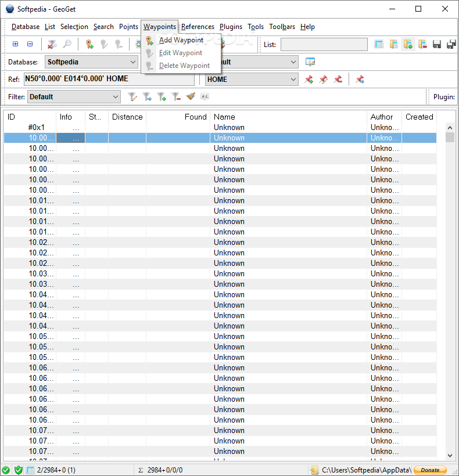Click the expand all (plus) toolbar icon
The image size is (459, 476).
[15, 44]
